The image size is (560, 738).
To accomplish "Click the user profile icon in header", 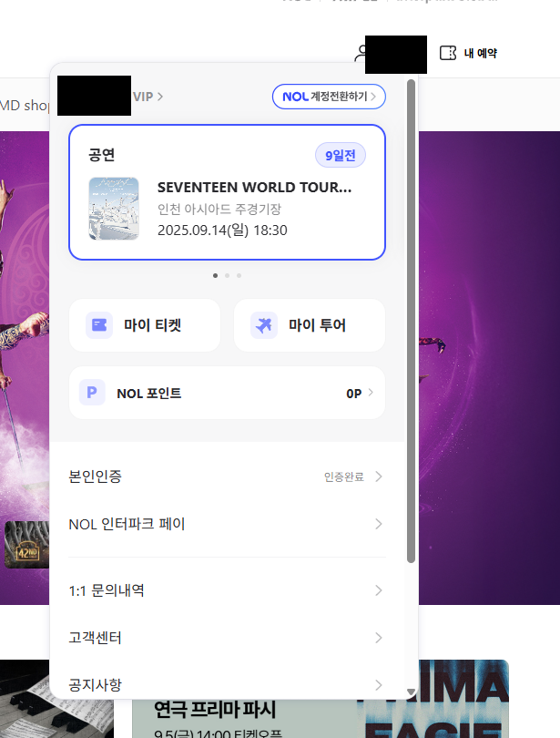I will [360, 53].
